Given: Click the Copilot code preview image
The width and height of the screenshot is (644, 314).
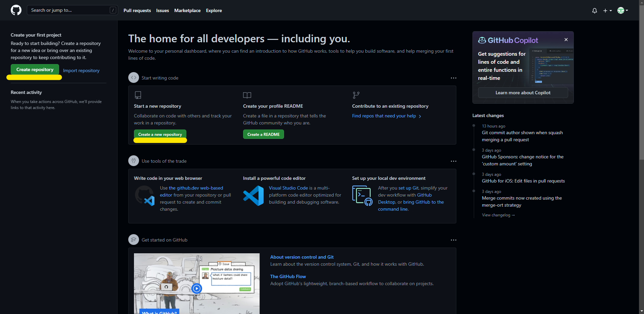Looking at the screenshot, I should click(x=551, y=66).
